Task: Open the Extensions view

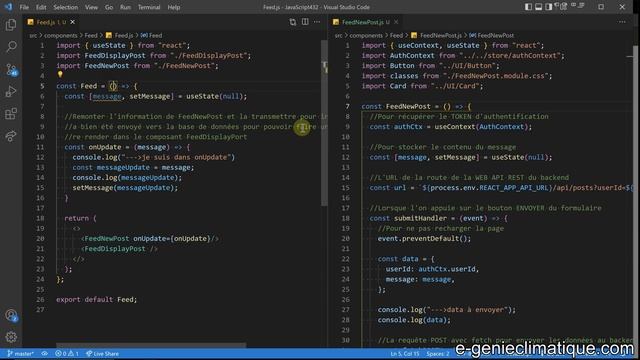Action: tap(11, 113)
